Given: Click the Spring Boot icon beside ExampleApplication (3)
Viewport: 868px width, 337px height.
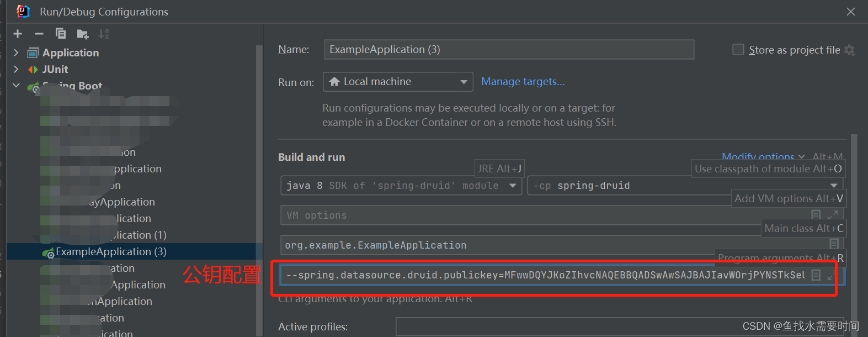Looking at the screenshot, I should pos(49,252).
